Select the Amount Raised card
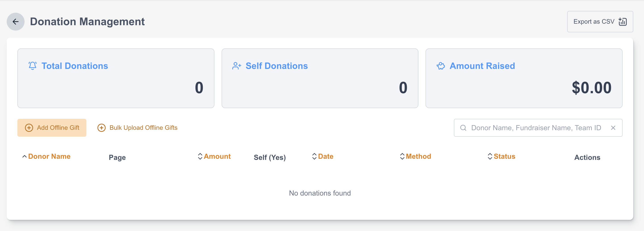This screenshot has height=231, width=644. point(524,78)
